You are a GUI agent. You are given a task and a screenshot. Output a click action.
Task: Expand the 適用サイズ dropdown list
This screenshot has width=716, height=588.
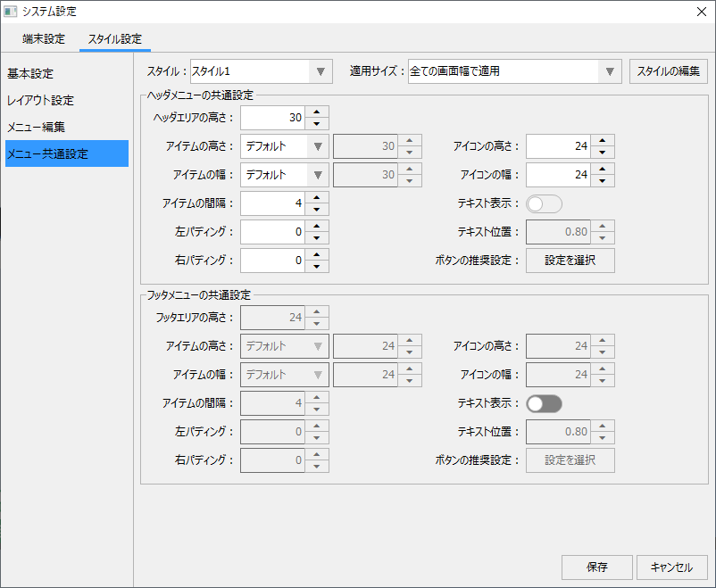[x=514, y=71]
